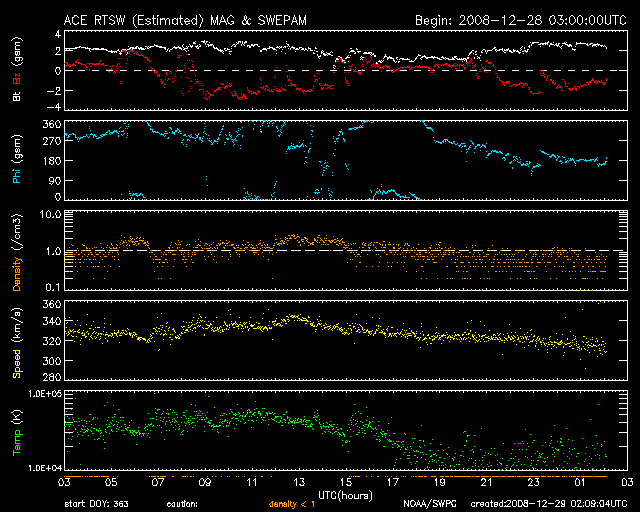Click the '01' hour label on the time axis
Image resolution: width=640 pixels, height=512 pixels.
tap(580, 482)
